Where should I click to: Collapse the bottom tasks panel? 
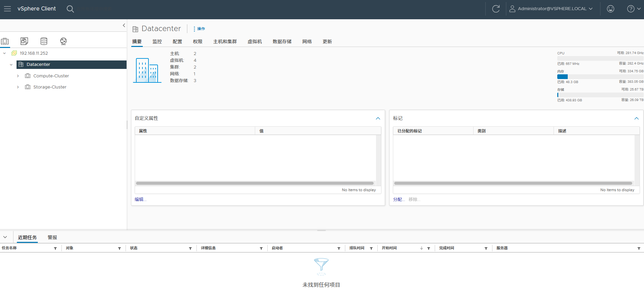click(5, 237)
